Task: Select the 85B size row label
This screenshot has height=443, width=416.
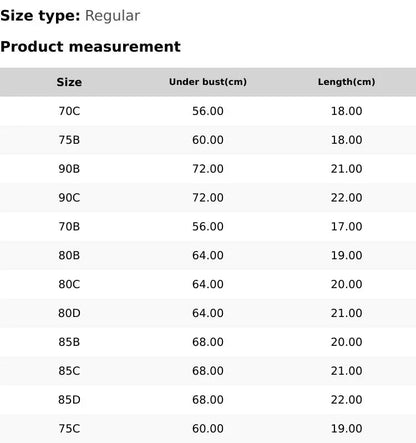Action: tap(69, 342)
